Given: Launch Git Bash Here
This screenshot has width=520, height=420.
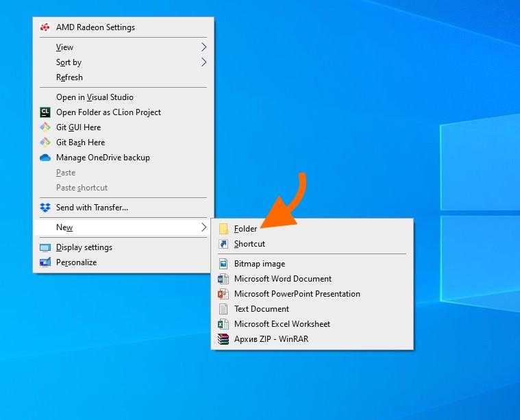Looking at the screenshot, I should (x=123, y=143).
